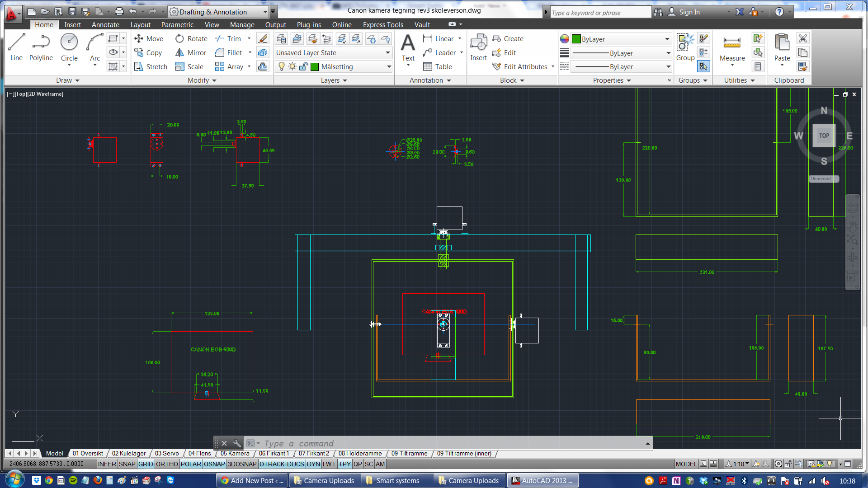Click the Leader tool

(x=439, y=53)
